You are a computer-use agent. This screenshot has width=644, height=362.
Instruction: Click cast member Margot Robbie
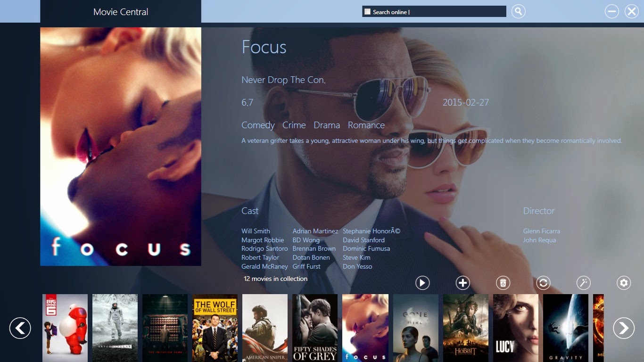(x=263, y=240)
